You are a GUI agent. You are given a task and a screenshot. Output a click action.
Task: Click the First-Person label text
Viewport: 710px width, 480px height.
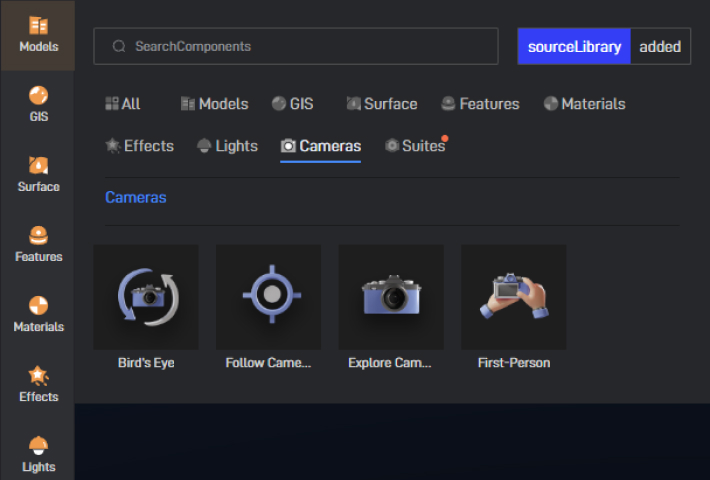point(514,363)
